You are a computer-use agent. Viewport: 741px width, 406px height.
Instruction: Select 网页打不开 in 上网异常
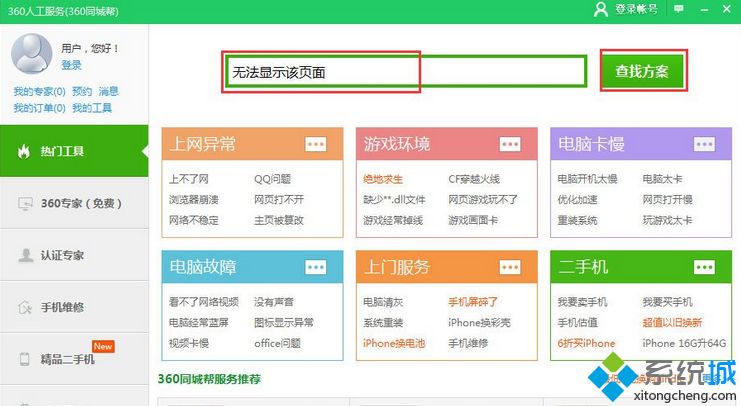pyautogui.click(x=279, y=199)
